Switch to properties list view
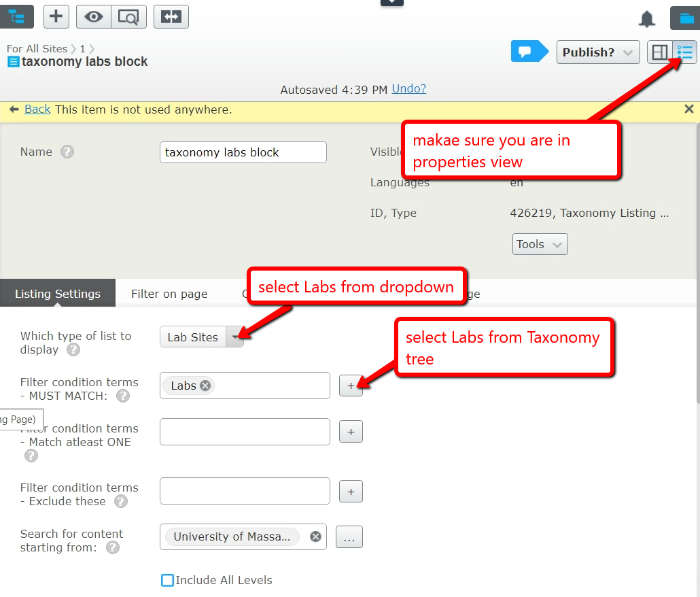Image resolution: width=700 pixels, height=597 pixels. click(685, 52)
